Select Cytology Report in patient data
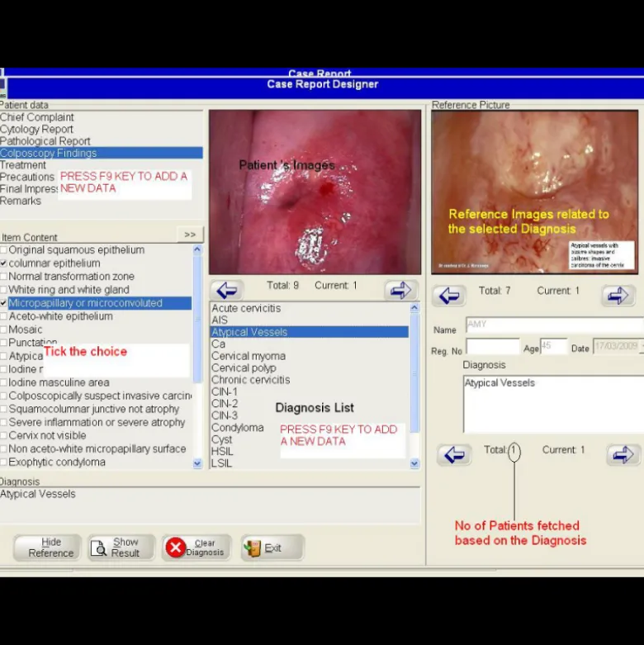 pos(102,129)
